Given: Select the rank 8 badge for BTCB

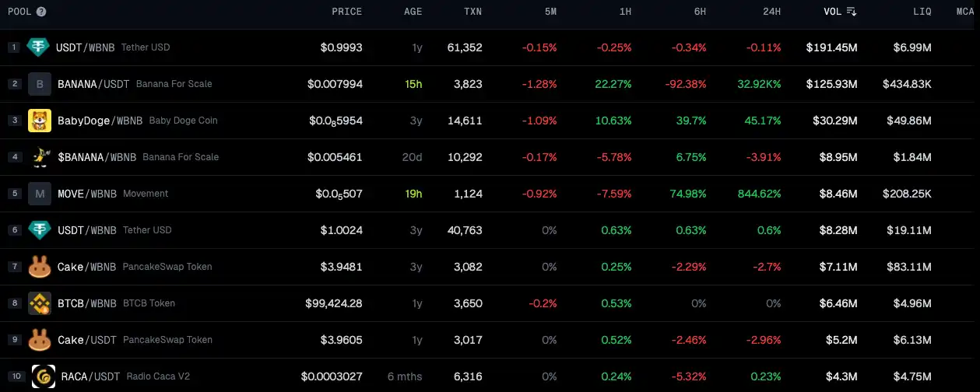Looking at the screenshot, I should point(14,303).
